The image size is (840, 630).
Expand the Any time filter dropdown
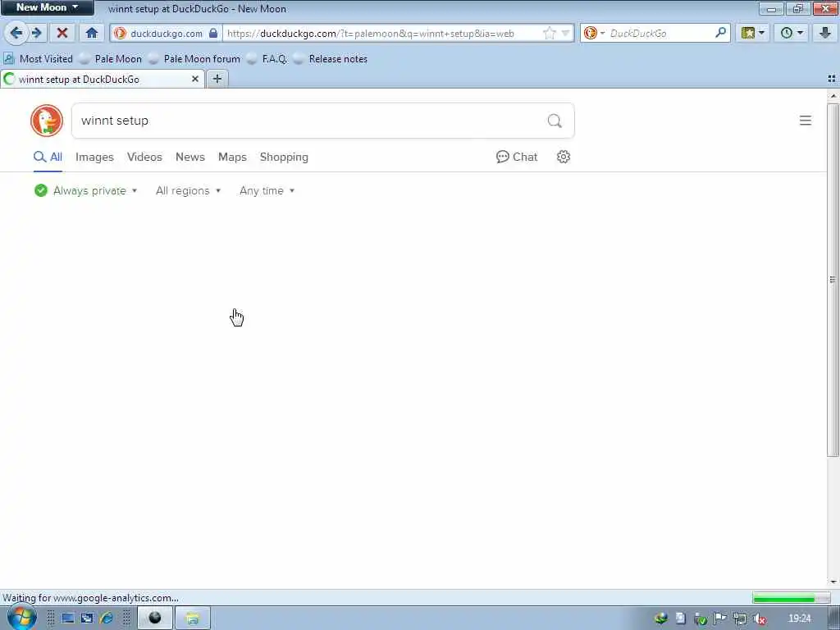pos(267,190)
